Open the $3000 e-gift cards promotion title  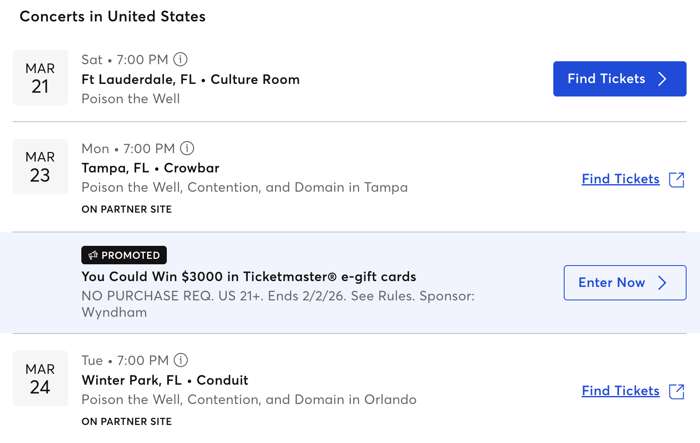click(x=248, y=276)
